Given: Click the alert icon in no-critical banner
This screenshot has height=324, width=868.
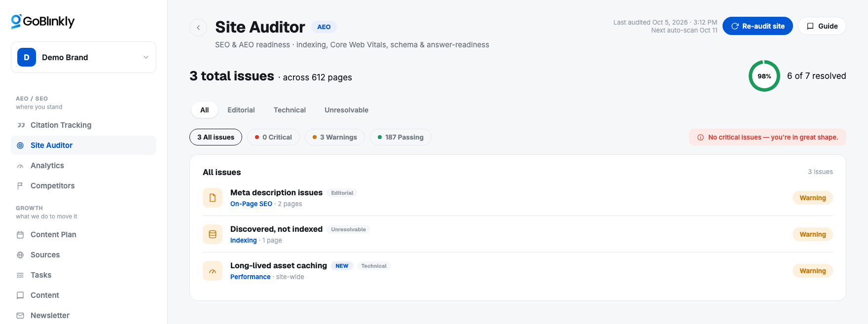Looking at the screenshot, I should (700, 138).
